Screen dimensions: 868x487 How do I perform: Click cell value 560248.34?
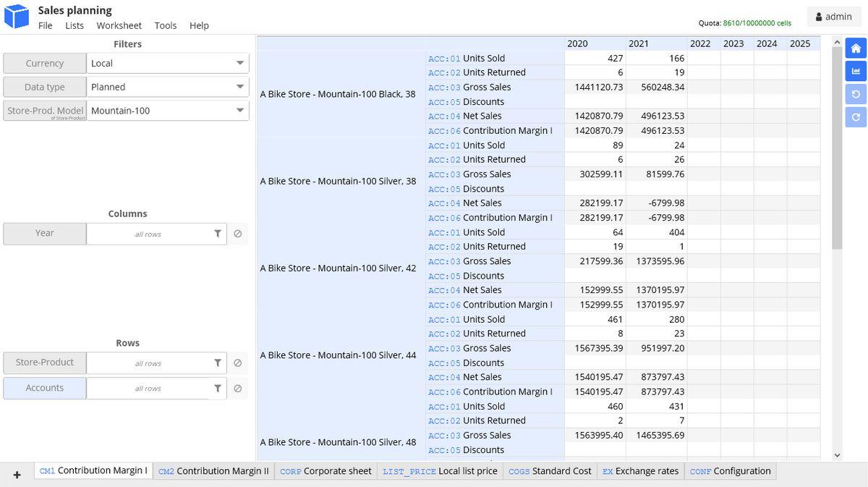pyautogui.click(x=656, y=87)
